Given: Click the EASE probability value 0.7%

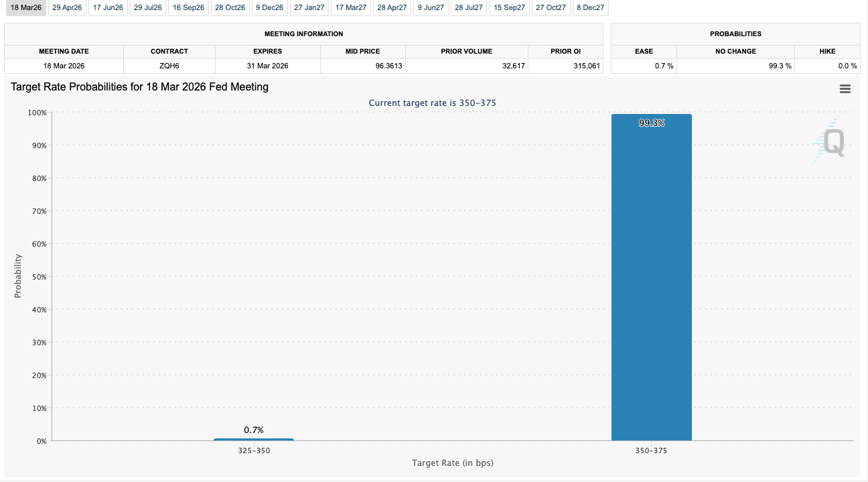Looking at the screenshot, I should pos(663,65).
